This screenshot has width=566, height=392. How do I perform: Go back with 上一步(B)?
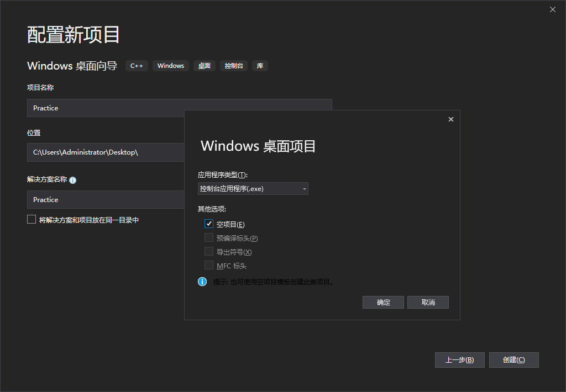(459, 360)
